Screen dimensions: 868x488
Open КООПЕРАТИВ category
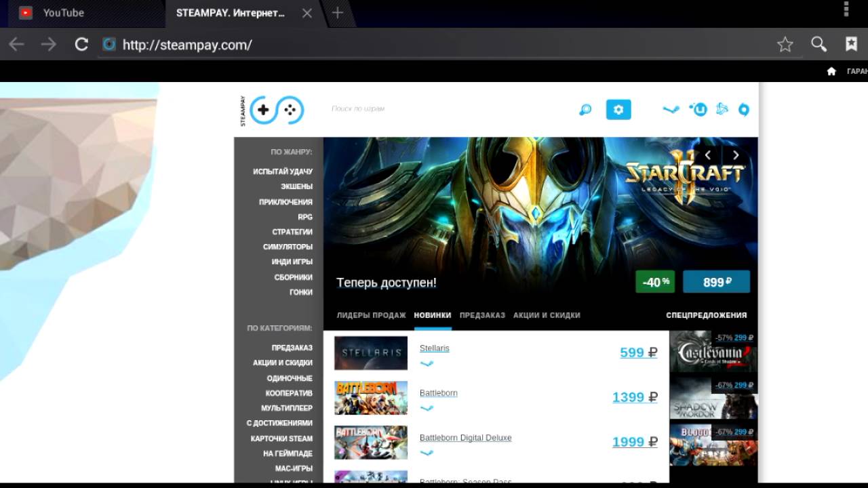click(x=289, y=393)
